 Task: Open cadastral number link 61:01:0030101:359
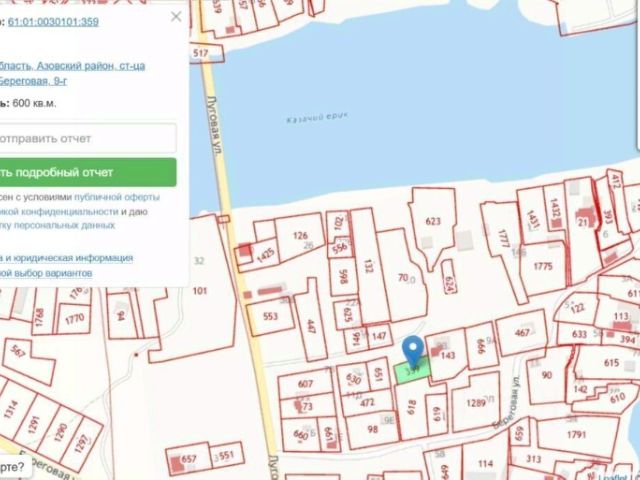click(53, 22)
